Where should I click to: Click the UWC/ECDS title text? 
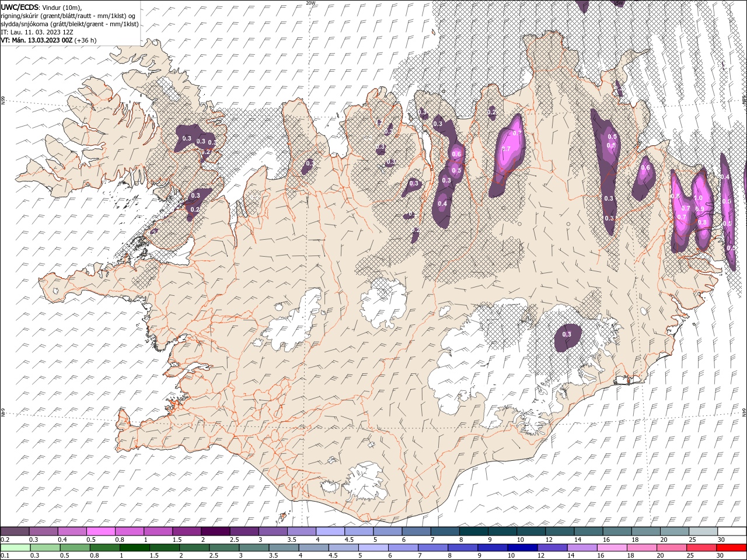pos(19,7)
